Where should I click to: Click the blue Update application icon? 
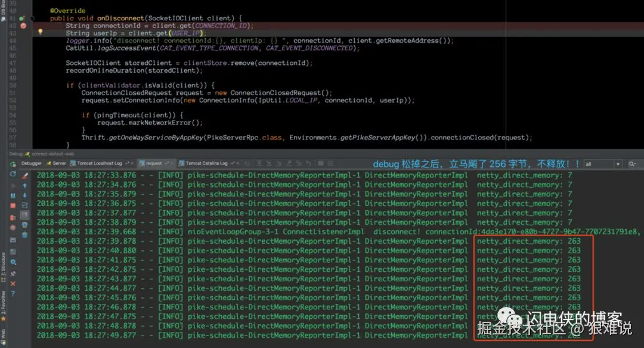(13, 174)
